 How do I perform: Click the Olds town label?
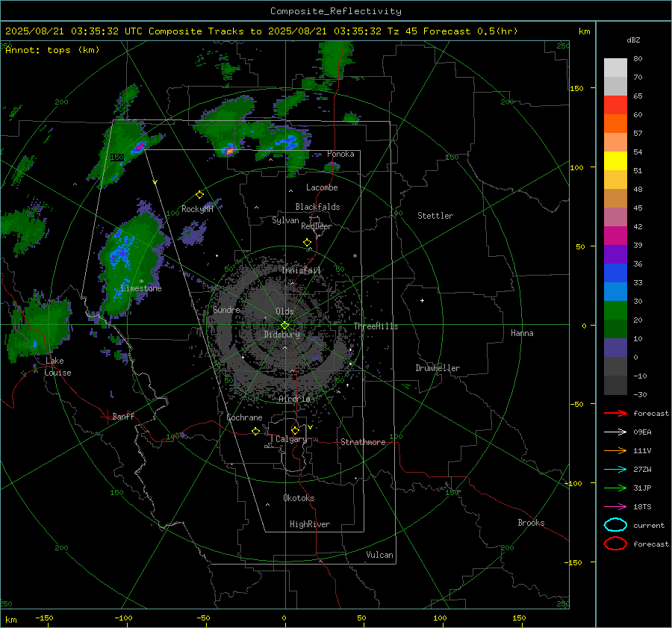click(x=284, y=311)
